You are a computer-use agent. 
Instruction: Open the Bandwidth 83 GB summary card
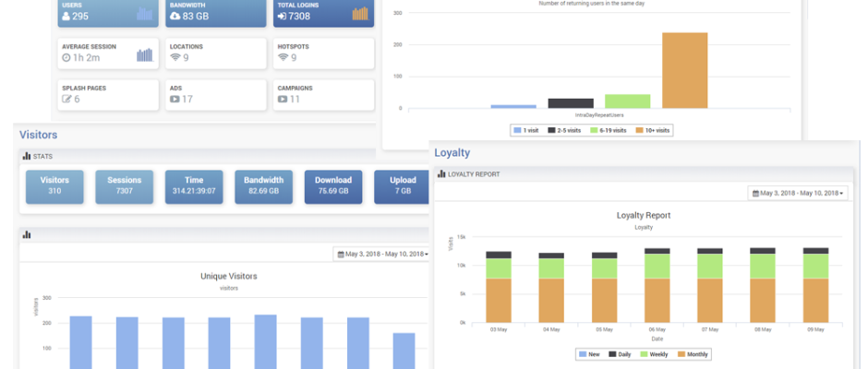click(x=216, y=13)
